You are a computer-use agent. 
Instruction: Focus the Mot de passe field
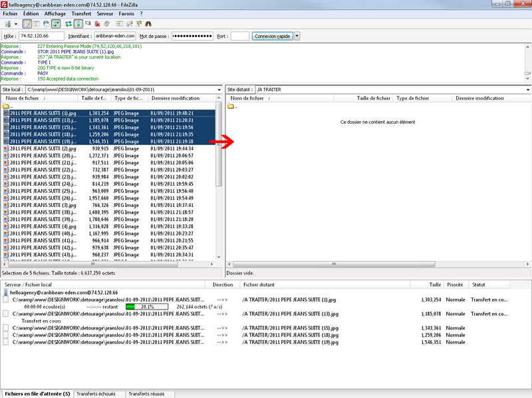click(x=192, y=36)
